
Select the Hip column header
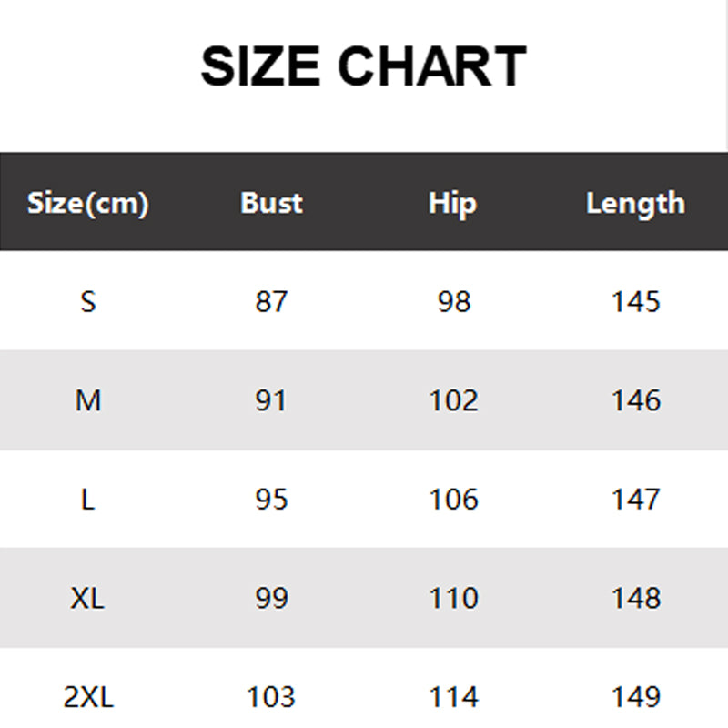[x=452, y=203]
